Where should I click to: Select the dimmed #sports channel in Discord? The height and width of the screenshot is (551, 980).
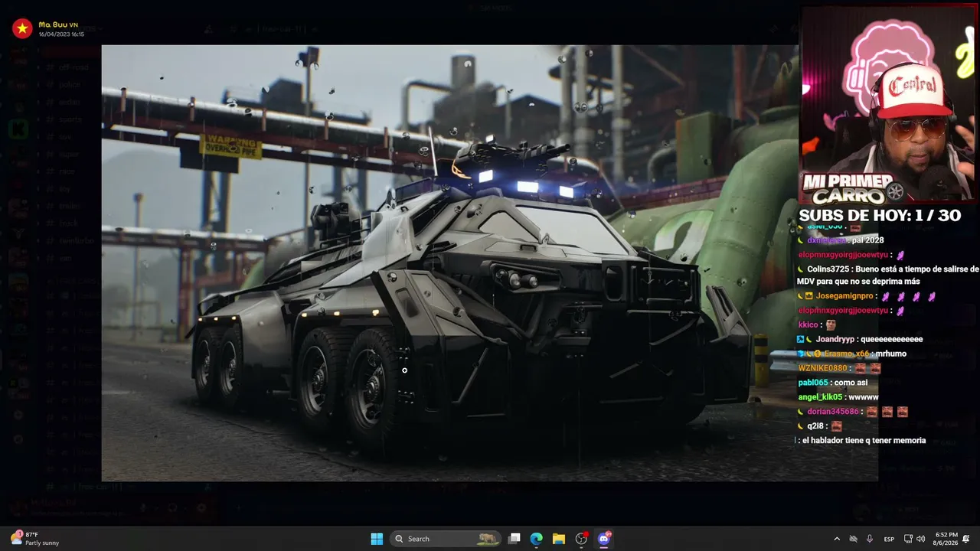(x=70, y=119)
